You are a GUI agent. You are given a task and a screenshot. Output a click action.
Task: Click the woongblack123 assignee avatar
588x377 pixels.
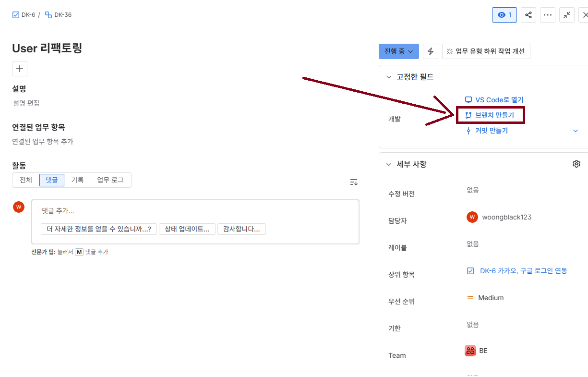[472, 217]
